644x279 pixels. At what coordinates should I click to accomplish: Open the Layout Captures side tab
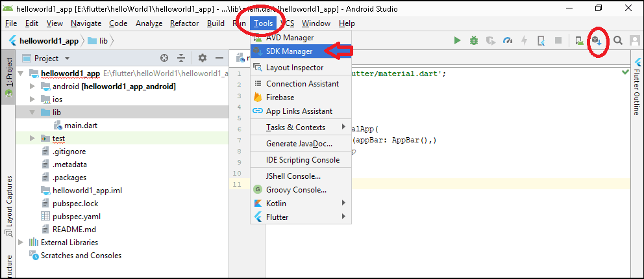8,207
